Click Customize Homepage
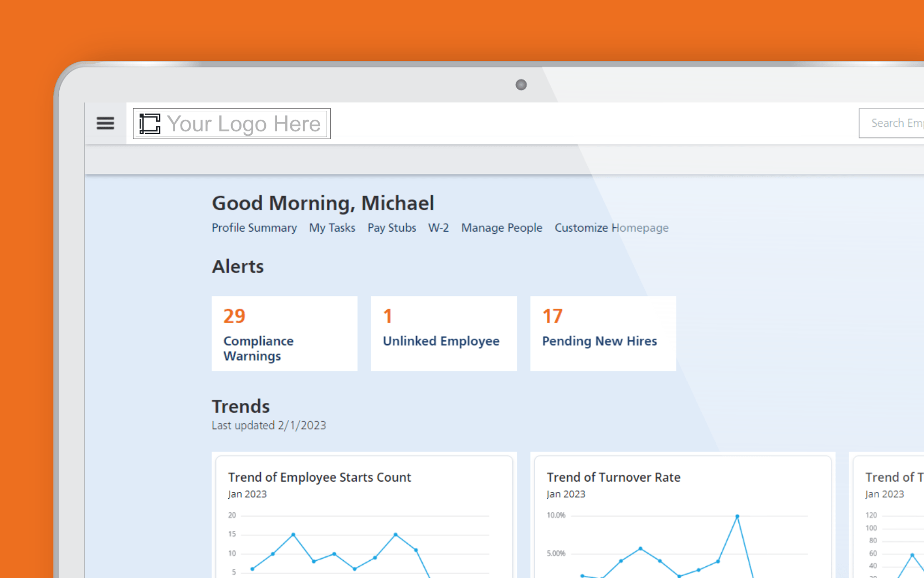This screenshot has width=924, height=578. (x=612, y=228)
